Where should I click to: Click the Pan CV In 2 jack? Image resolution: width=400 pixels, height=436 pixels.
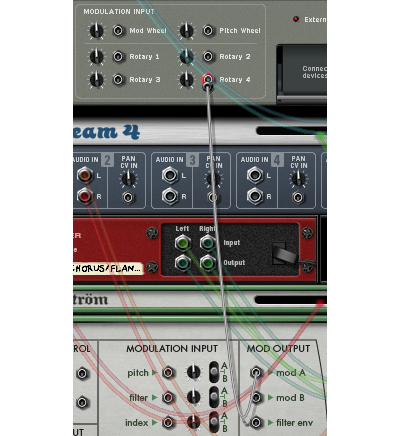click(x=128, y=197)
